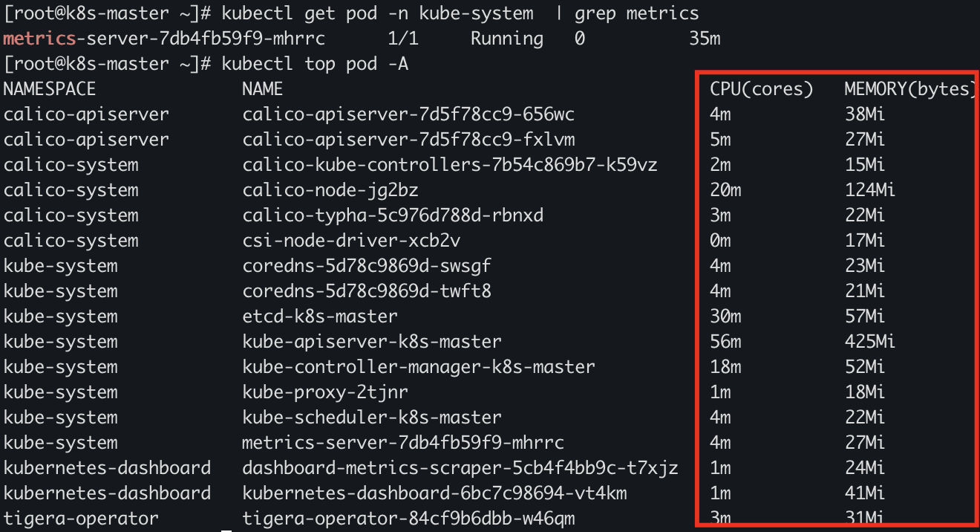Select the kube-apiserver-k8s-master pod name

(x=372, y=342)
